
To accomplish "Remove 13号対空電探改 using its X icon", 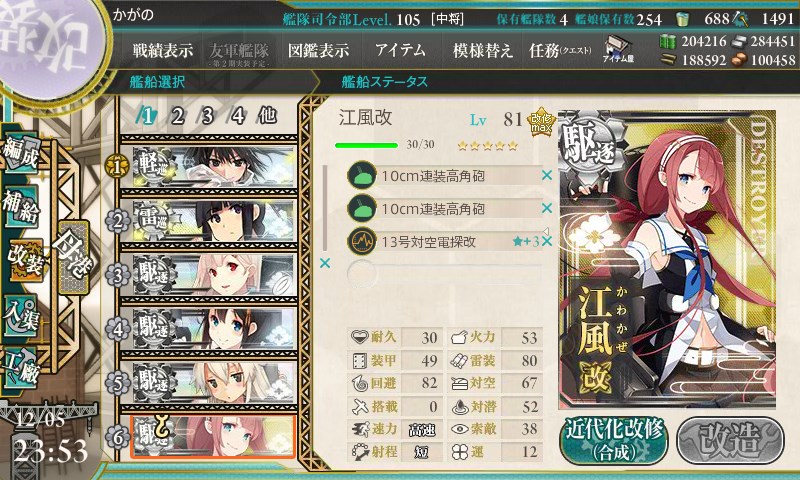I will (546, 241).
